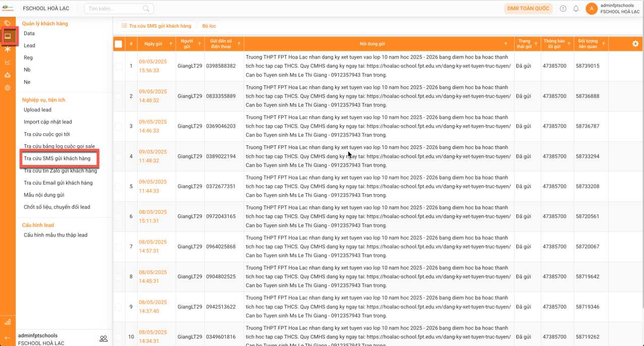Click the header adminfptschools account name
Viewport: 644px width, 346px height.
tap(617, 6)
